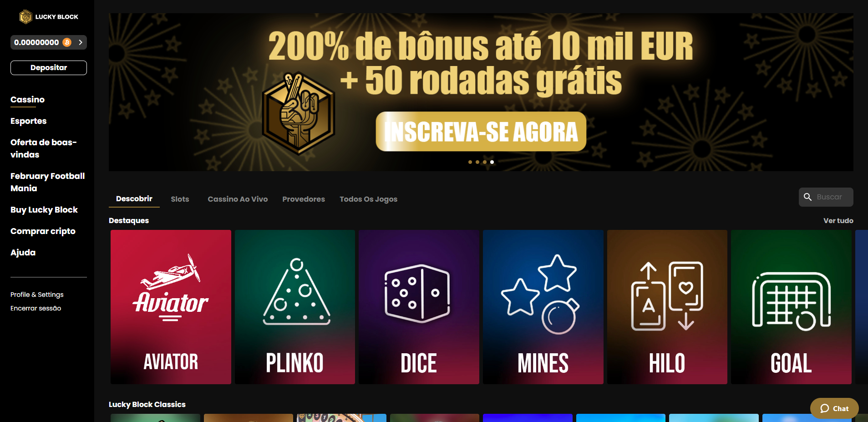868x422 pixels.
Task: Launch the Dice game tile
Action: tap(419, 307)
